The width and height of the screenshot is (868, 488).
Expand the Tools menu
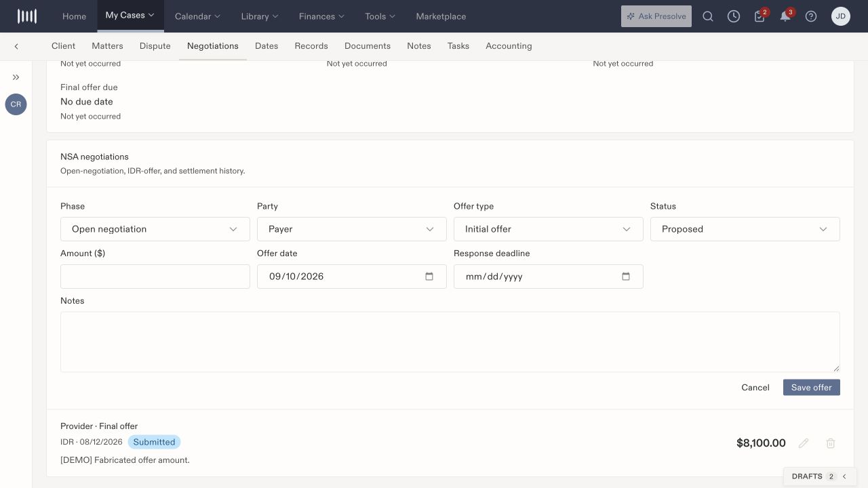click(x=380, y=16)
